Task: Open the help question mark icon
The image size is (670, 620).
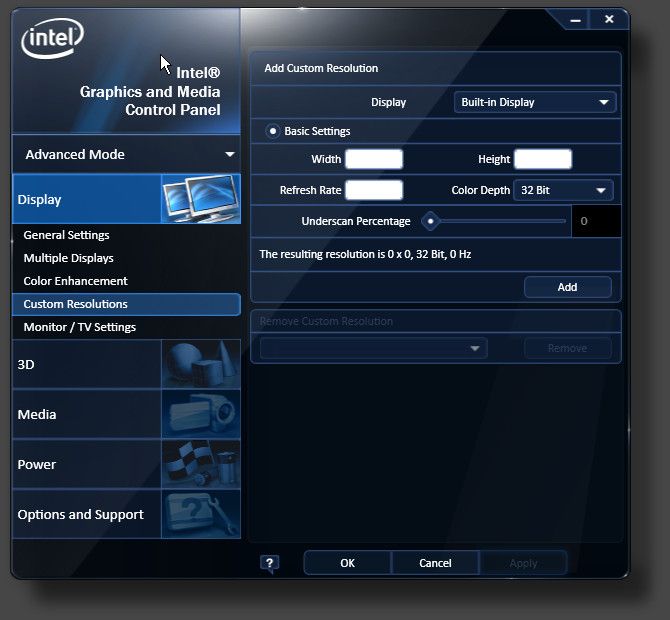Action: click(x=270, y=563)
